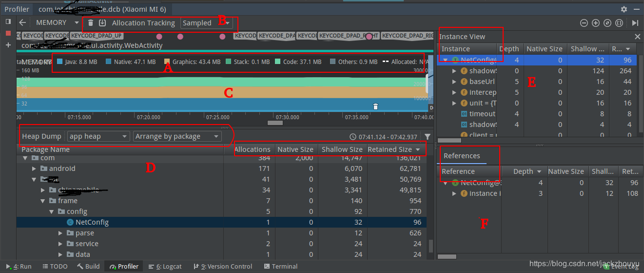Open the Sampled allocation tracking dropdown
This screenshot has width=644, height=273.
click(206, 23)
